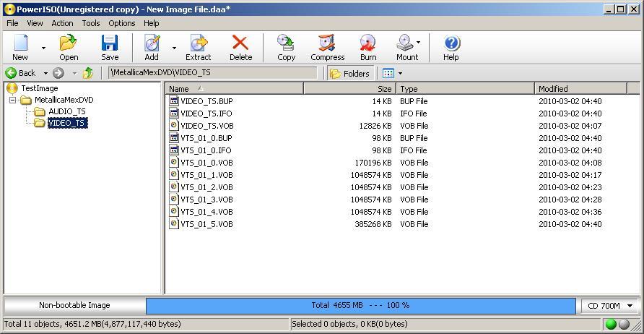Click the green status indicator light
The height and width of the screenshot is (334, 644).
[611, 324]
